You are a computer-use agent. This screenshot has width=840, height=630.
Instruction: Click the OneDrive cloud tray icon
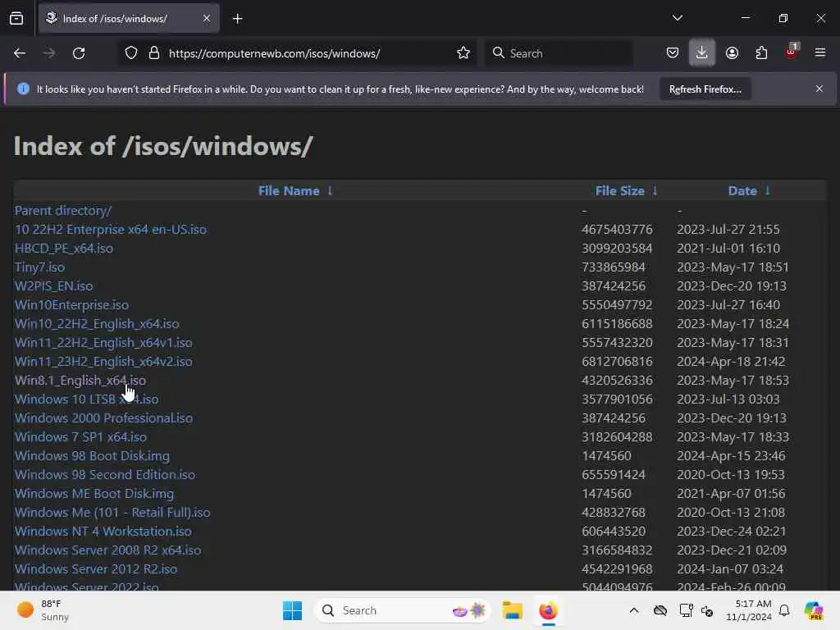point(660,610)
